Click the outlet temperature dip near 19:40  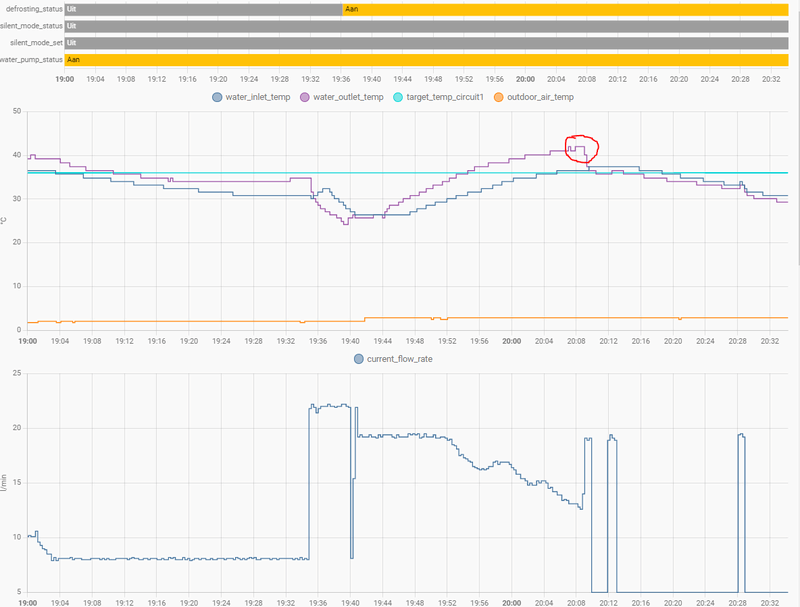[345, 222]
